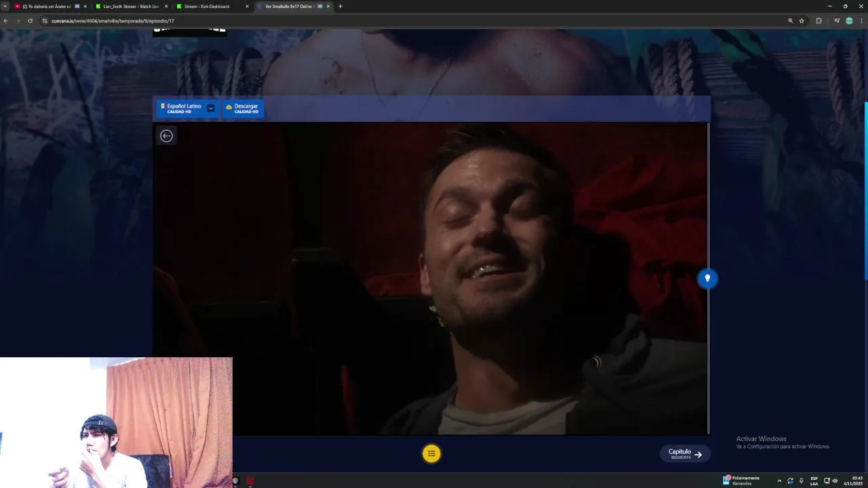868x488 pixels.
Task: Open the browser extensions puzzle icon
Action: 818,21
